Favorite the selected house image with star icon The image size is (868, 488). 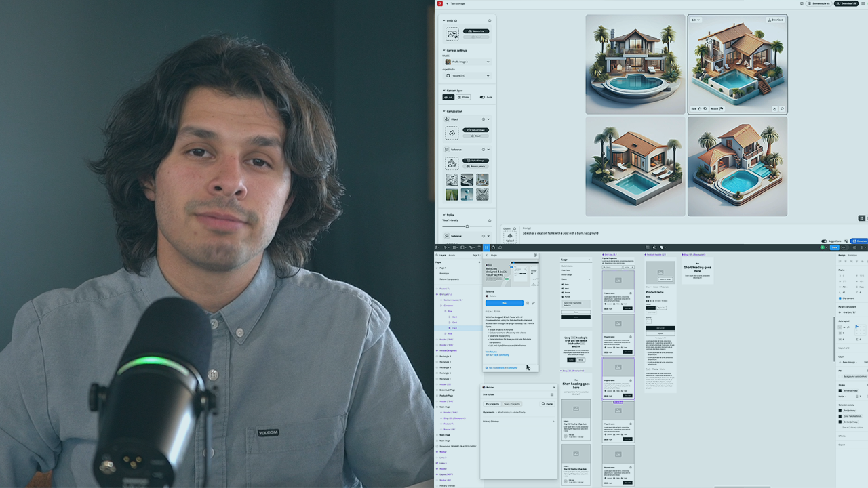[x=782, y=108]
